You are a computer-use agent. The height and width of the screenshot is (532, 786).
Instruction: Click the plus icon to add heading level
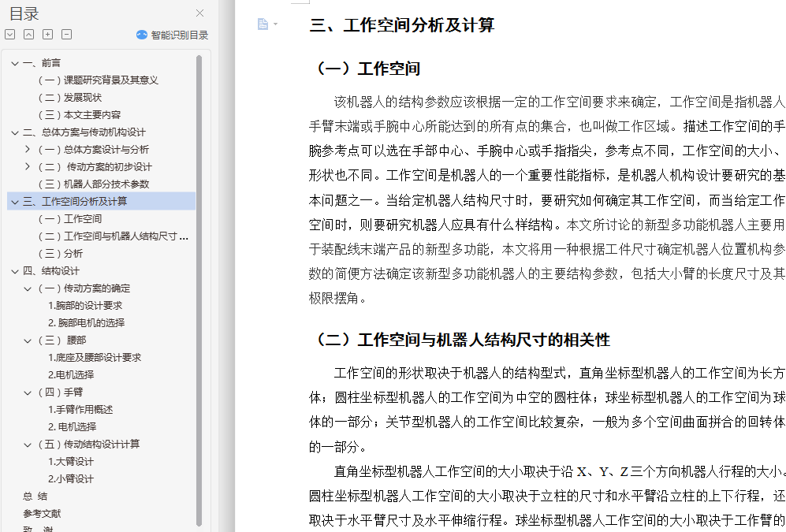click(x=47, y=34)
